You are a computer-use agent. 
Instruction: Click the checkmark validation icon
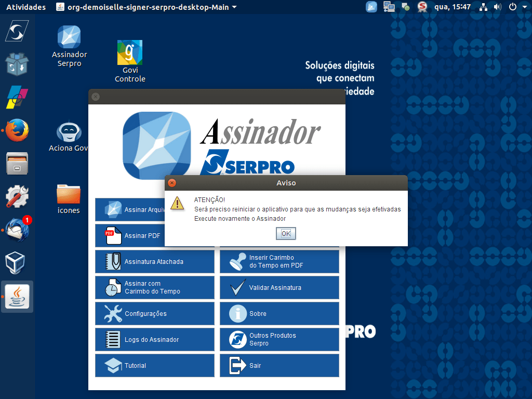point(237,287)
